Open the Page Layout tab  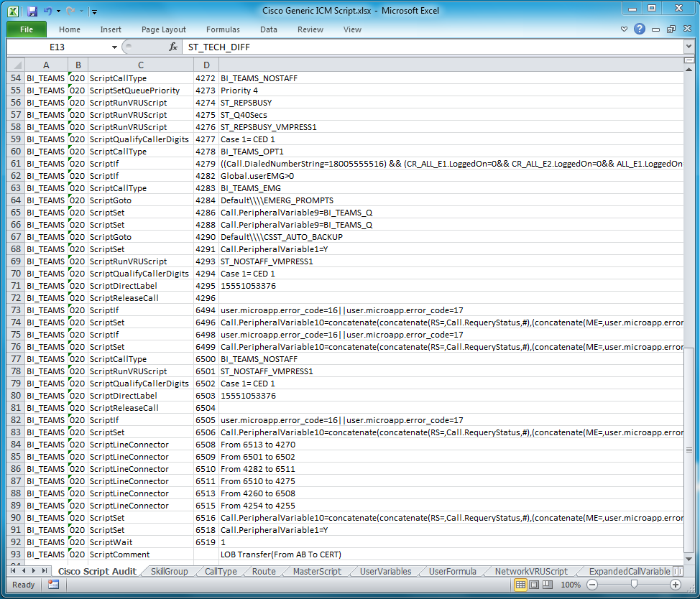tap(163, 29)
